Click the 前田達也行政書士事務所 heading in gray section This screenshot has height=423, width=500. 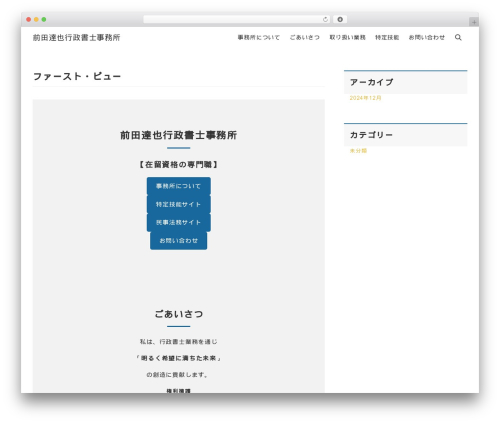coord(179,135)
